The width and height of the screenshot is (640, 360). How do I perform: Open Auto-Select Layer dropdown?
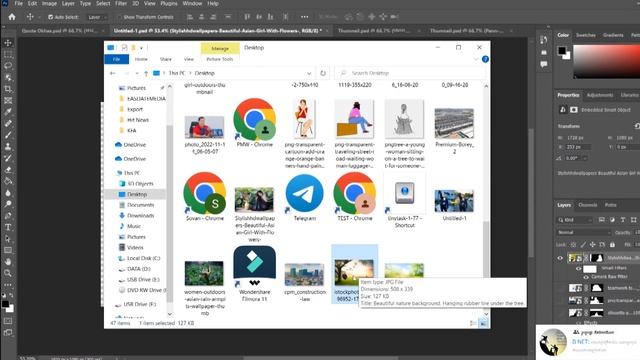[97, 17]
